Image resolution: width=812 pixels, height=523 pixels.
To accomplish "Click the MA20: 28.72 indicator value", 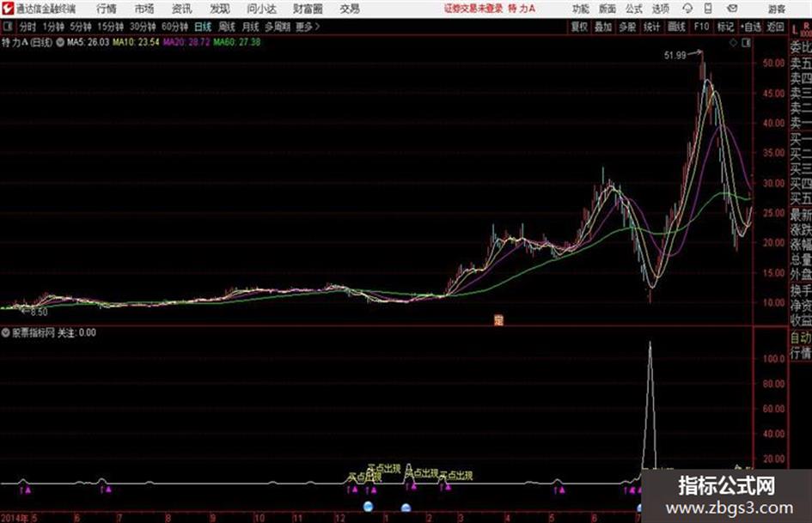I will click(x=186, y=42).
